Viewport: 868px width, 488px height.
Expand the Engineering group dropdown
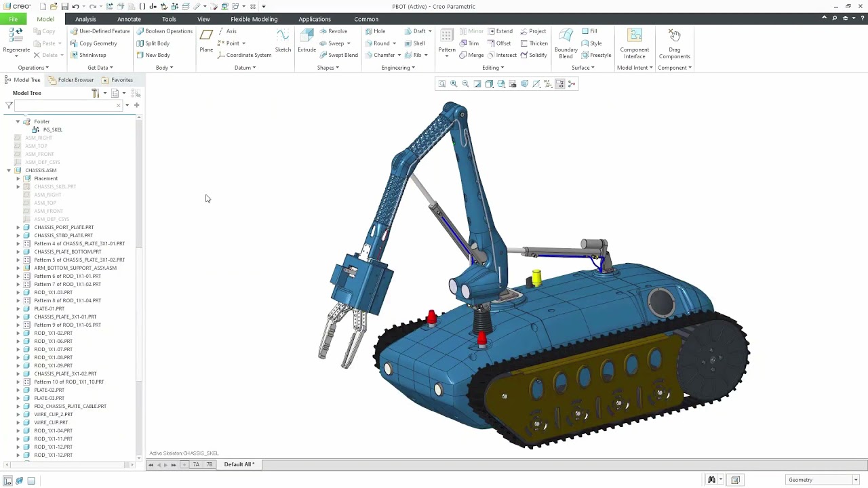pyautogui.click(x=398, y=68)
